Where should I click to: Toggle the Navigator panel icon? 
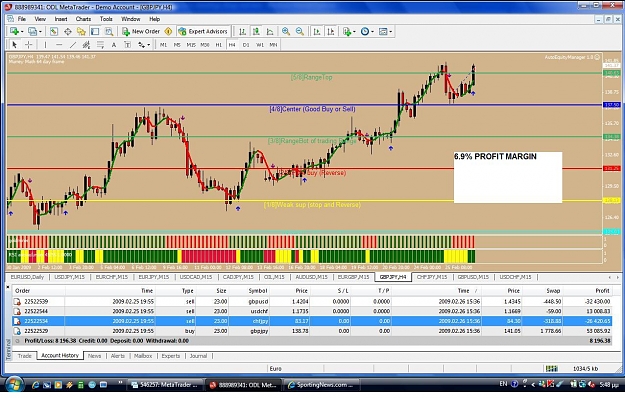(81, 31)
